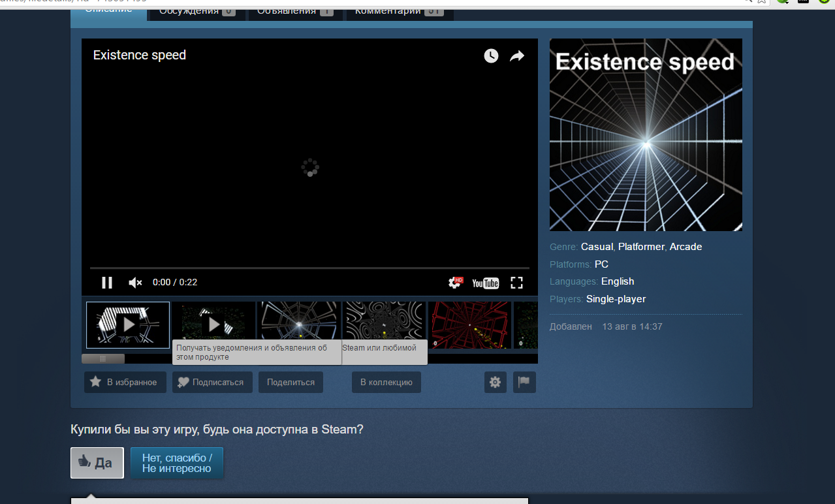Click the В коллекцию button
This screenshot has height=504, width=835.
(386, 382)
